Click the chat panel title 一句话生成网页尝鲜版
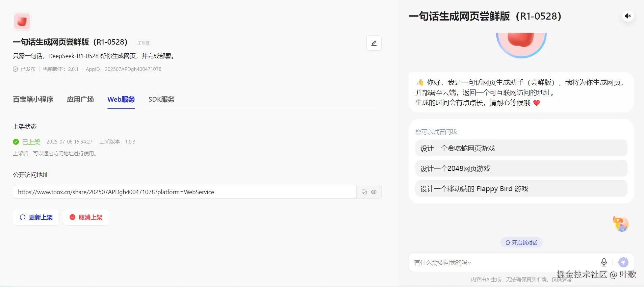Image resolution: width=644 pixels, height=287 pixels. [485, 16]
